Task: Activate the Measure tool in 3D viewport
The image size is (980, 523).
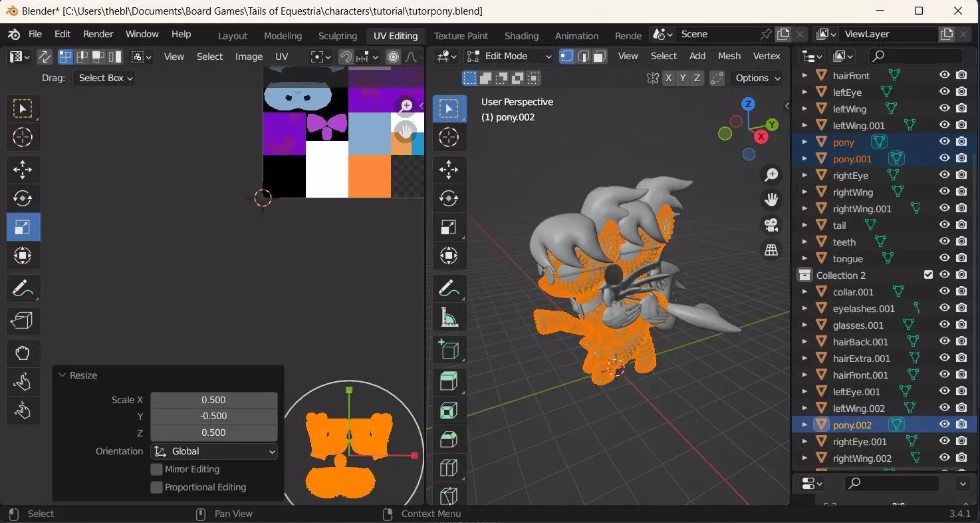Action: (449, 318)
